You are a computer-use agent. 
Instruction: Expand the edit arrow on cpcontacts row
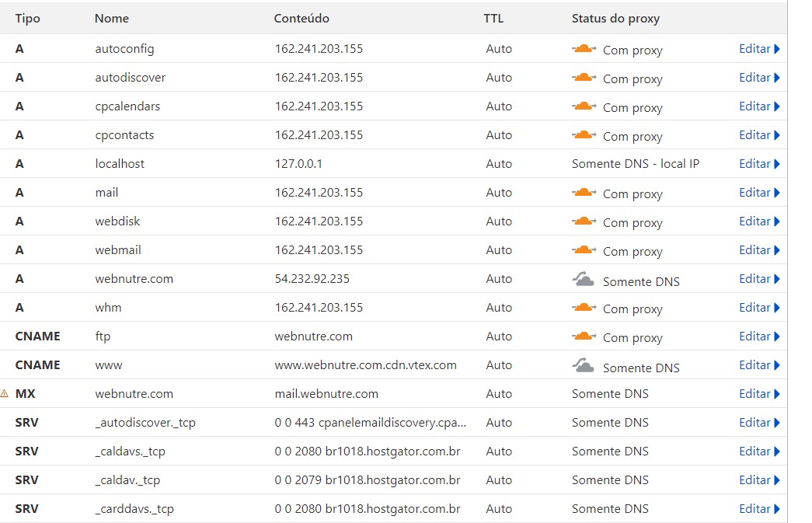point(777,135)
